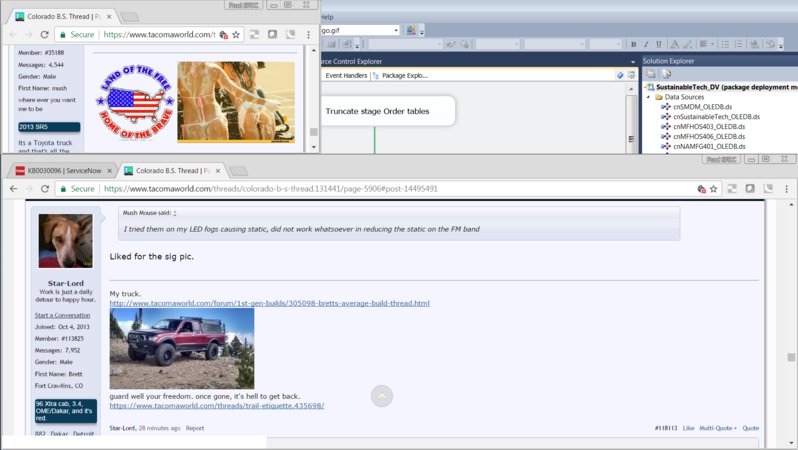Open the bretts-average-build-thread link
The image size is (798, 450).
tap(270, 303)
